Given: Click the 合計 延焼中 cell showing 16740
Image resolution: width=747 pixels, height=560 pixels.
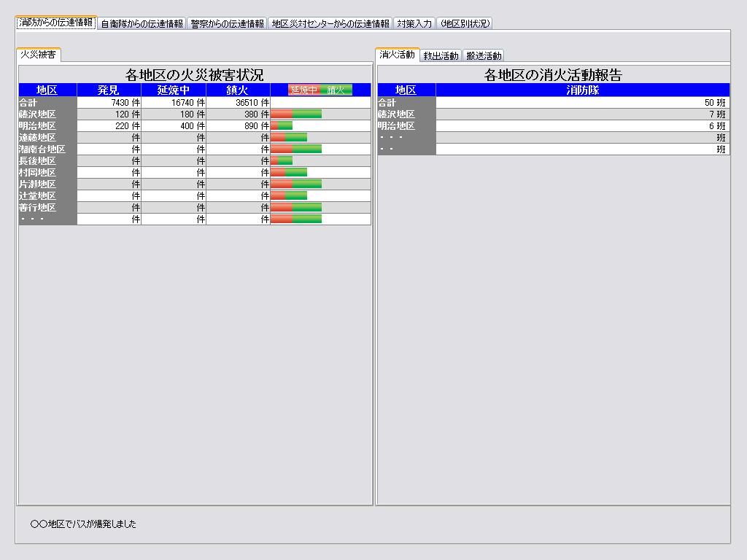Looking at the screenshot, I should (x=173, y=103).
